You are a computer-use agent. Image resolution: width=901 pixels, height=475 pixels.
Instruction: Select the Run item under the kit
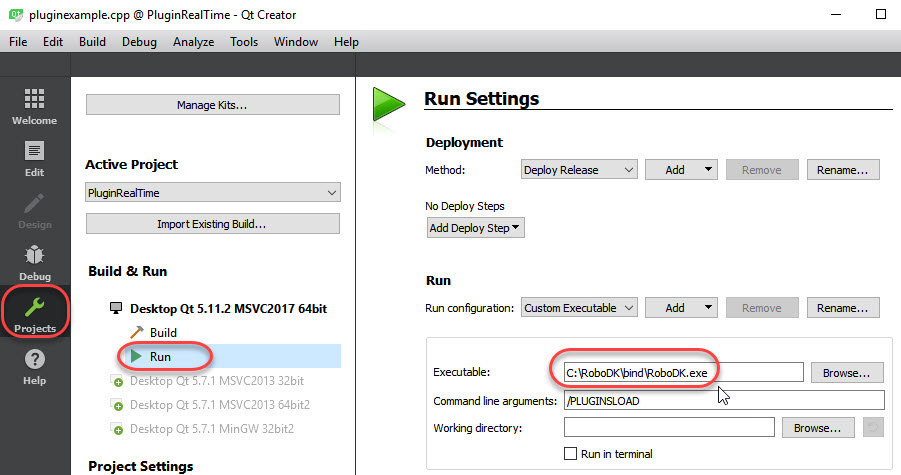coord(160,357)
